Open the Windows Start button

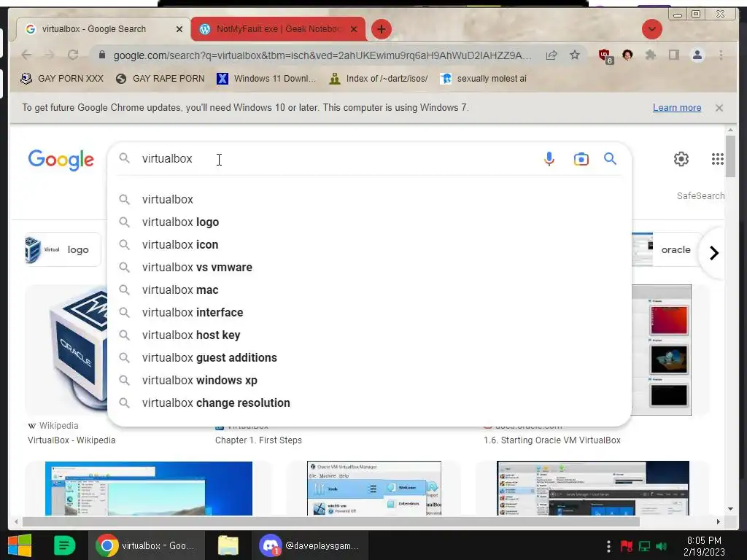[x=20, y=545]
